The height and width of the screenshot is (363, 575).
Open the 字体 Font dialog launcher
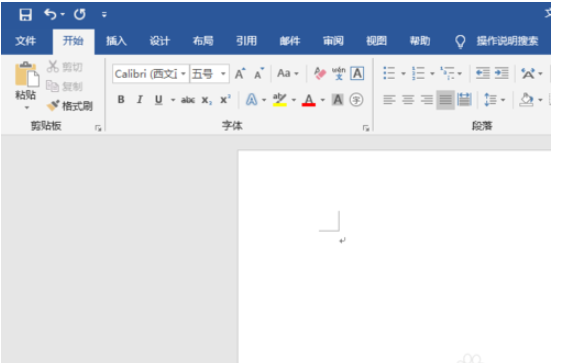click(366, 128)
